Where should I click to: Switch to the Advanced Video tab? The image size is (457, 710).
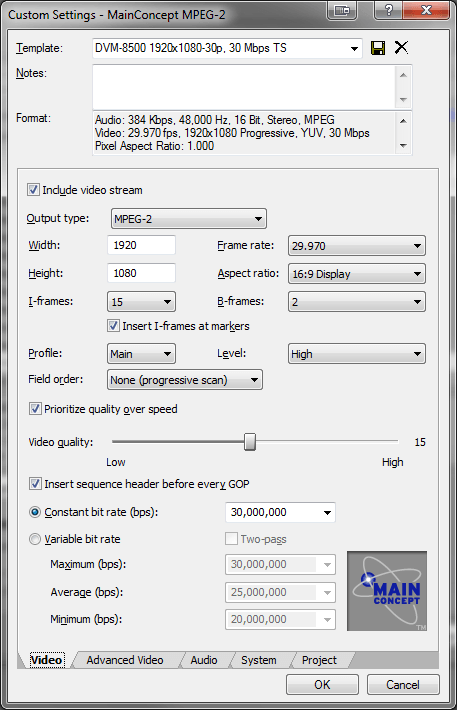(125, 660)
